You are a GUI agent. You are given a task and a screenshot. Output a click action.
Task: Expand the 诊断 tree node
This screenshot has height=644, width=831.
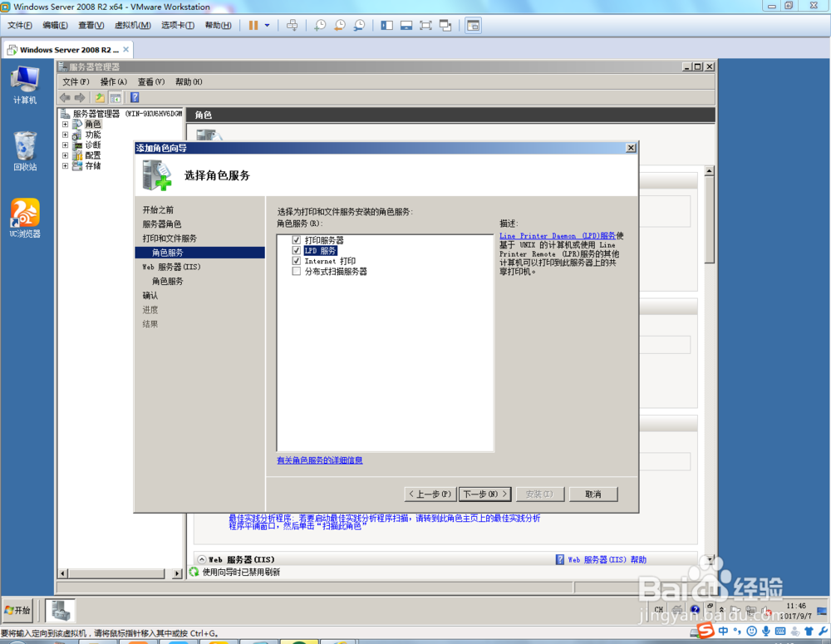[65, 145]
